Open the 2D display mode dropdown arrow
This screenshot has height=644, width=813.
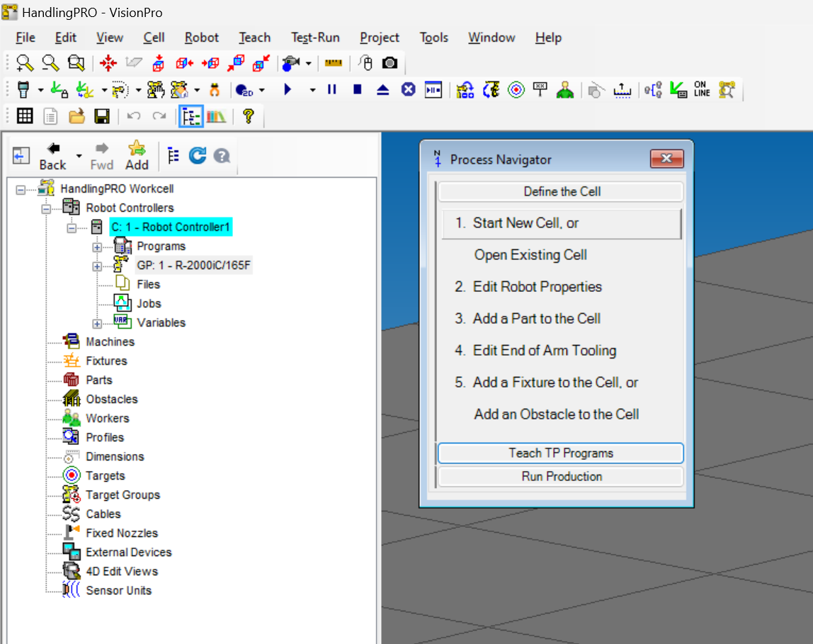262,90
